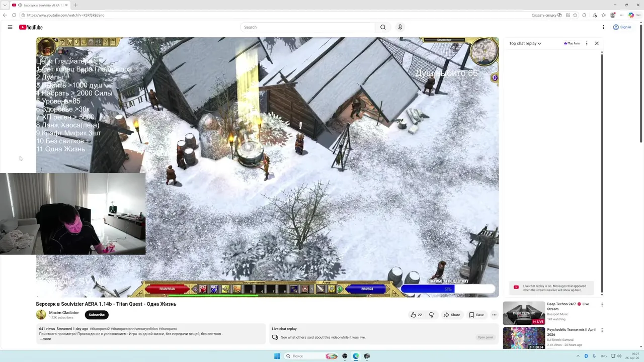Click the #titanquestanniversaryedition hashtag
The width and height of the screenshot is (644, 362).
tap(134, 329)
